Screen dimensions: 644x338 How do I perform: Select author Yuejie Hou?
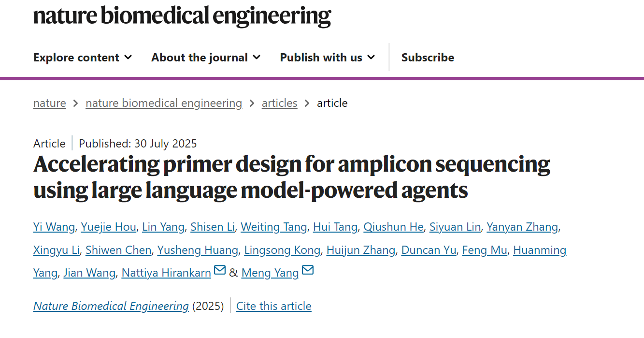coord(109,227)
